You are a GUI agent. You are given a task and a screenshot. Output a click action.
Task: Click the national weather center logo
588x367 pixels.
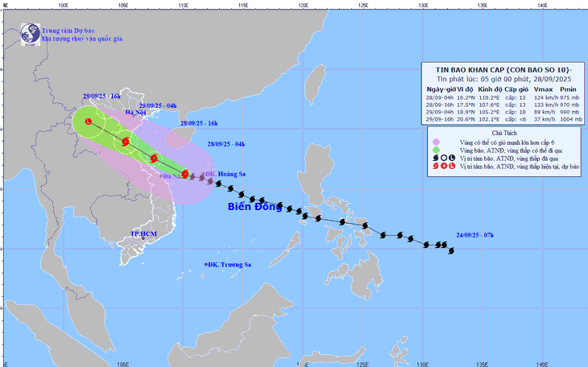click(x=31, y=35)
